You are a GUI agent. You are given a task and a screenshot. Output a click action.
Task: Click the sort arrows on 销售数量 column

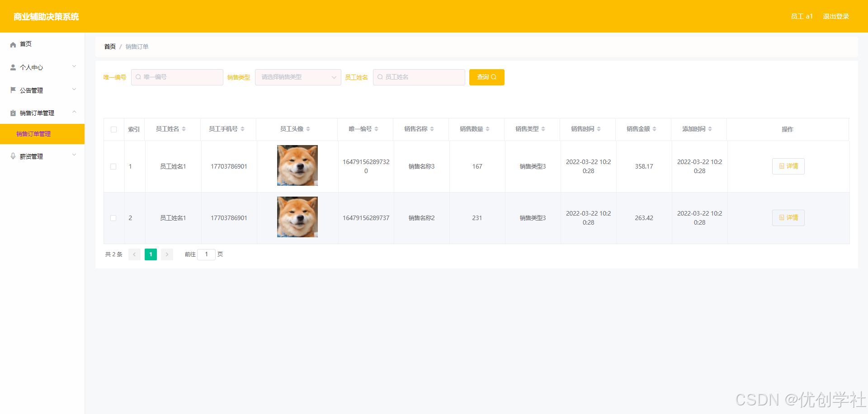[x=488, y=129]
